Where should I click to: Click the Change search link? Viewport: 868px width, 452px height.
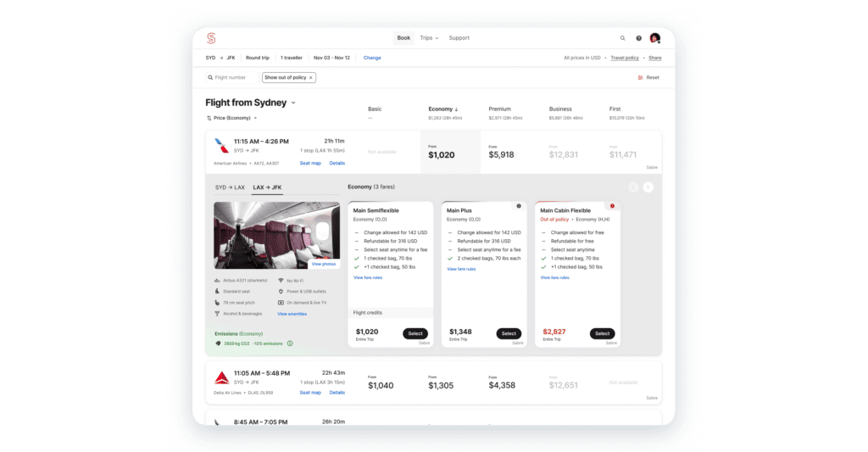click(x=372, y=58)
